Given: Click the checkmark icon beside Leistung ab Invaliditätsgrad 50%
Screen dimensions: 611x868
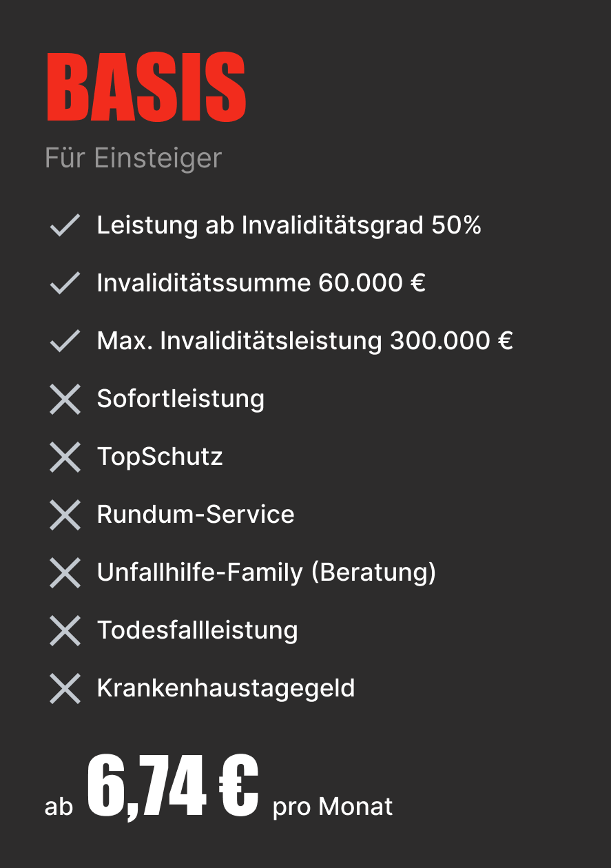Looking at the screenshot, I should click(x=65, y=225).
